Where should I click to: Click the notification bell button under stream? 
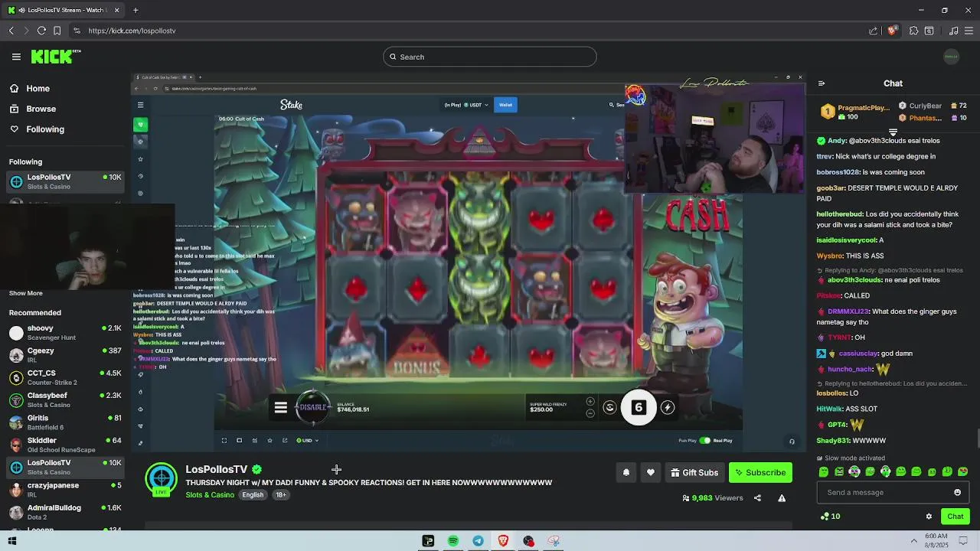[626, 473]
